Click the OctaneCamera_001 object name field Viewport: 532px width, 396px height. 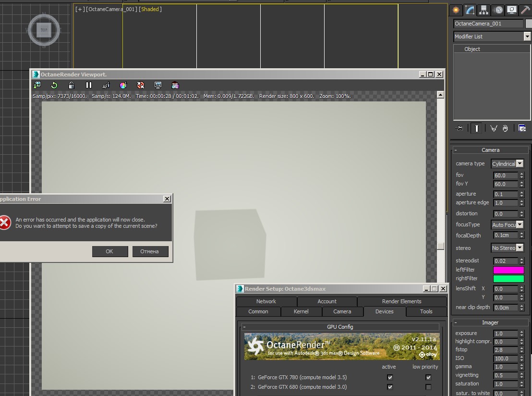click(x=488, y=24)
